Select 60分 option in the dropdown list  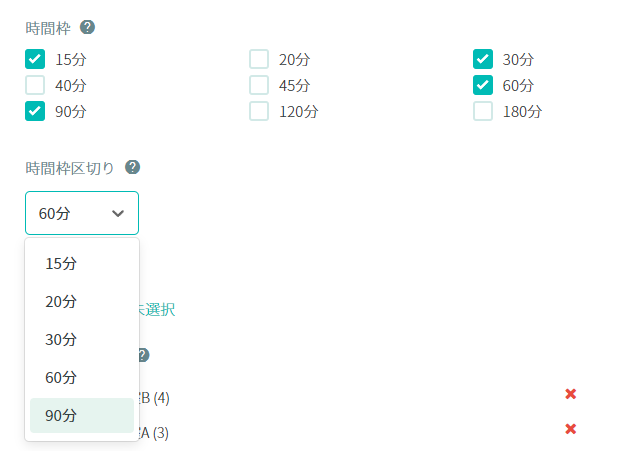(61, 377)
